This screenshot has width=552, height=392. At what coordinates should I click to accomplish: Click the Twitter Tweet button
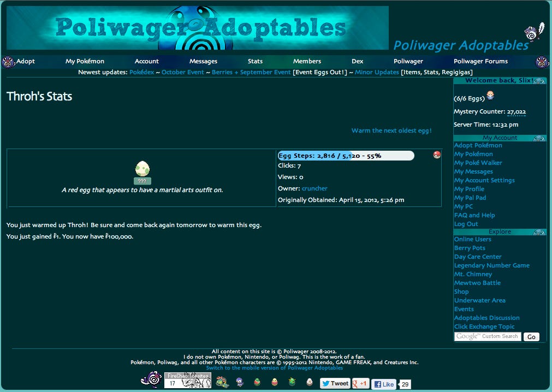tap(335, 383)
